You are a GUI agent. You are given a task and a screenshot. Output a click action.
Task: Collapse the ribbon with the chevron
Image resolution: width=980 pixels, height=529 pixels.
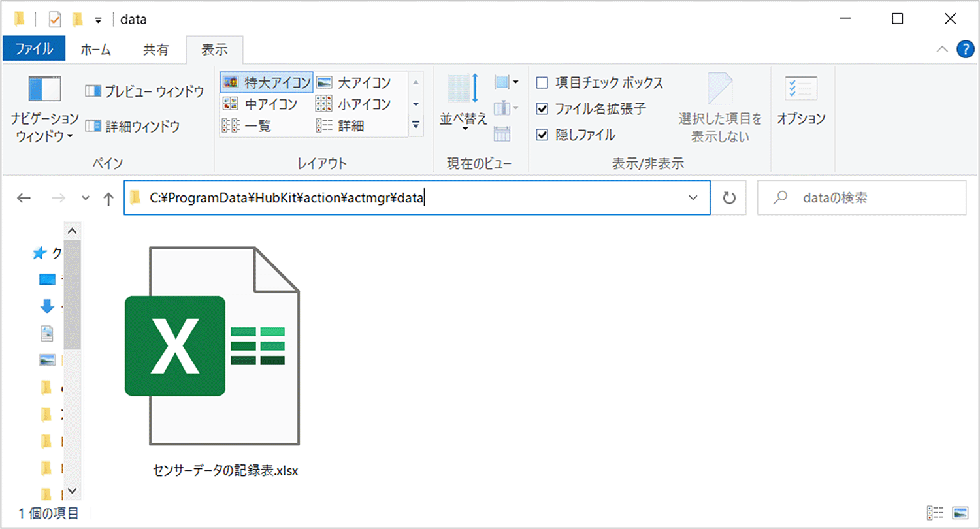(943, 49)
